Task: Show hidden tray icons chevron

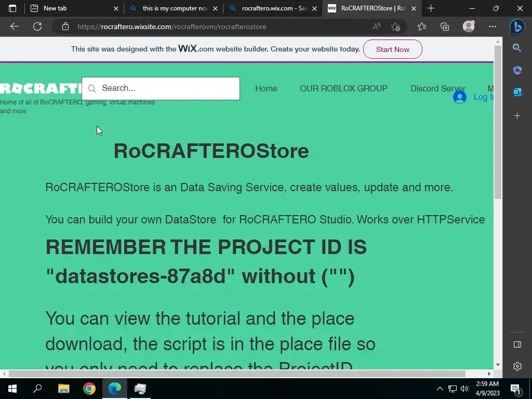Action: (440, 389)
